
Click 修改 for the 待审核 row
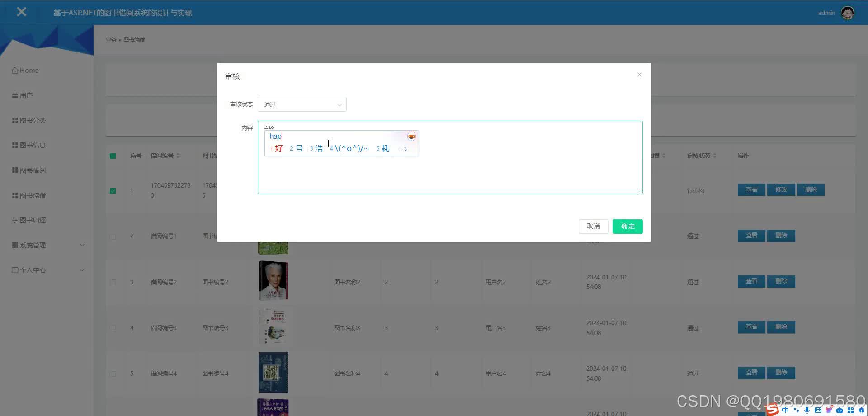point(781,190)
